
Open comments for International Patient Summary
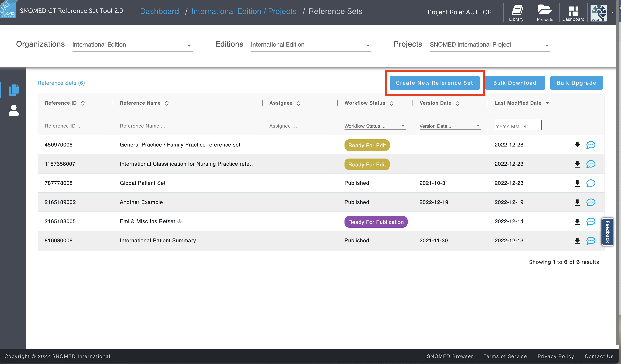pyautogui.click(x=591, y=241)
